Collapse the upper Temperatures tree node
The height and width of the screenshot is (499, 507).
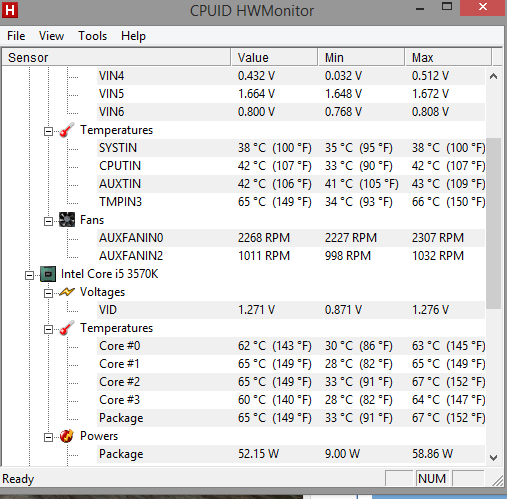(48, 132)
